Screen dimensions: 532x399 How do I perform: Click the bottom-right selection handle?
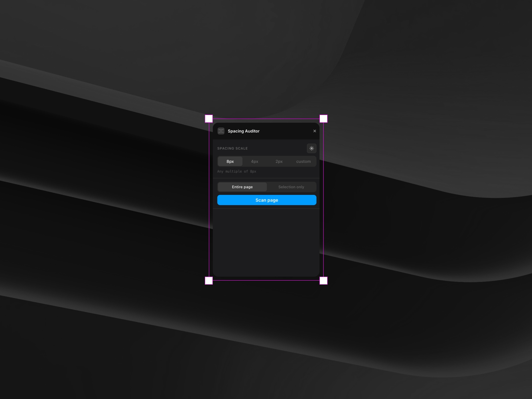324,281
